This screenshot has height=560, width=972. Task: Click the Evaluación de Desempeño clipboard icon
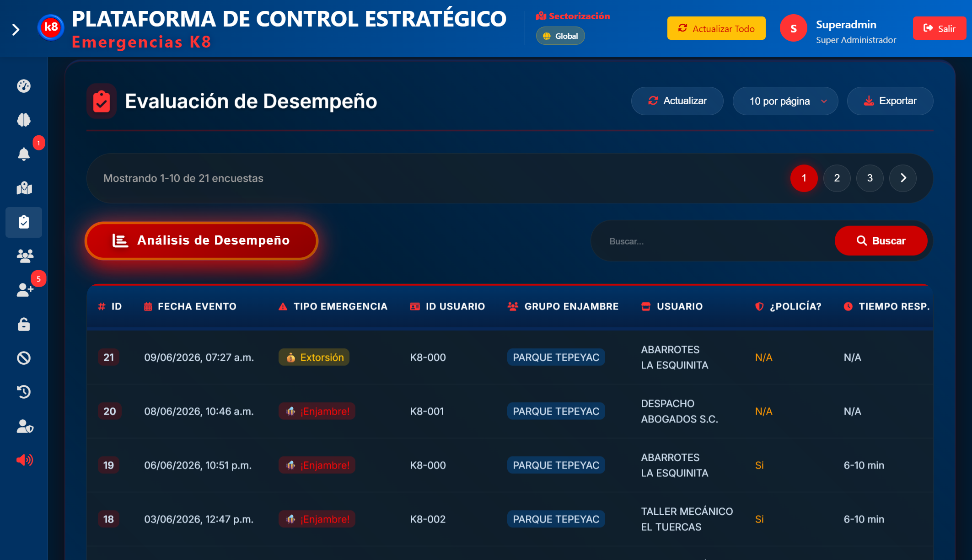click(x=102, y=101)
